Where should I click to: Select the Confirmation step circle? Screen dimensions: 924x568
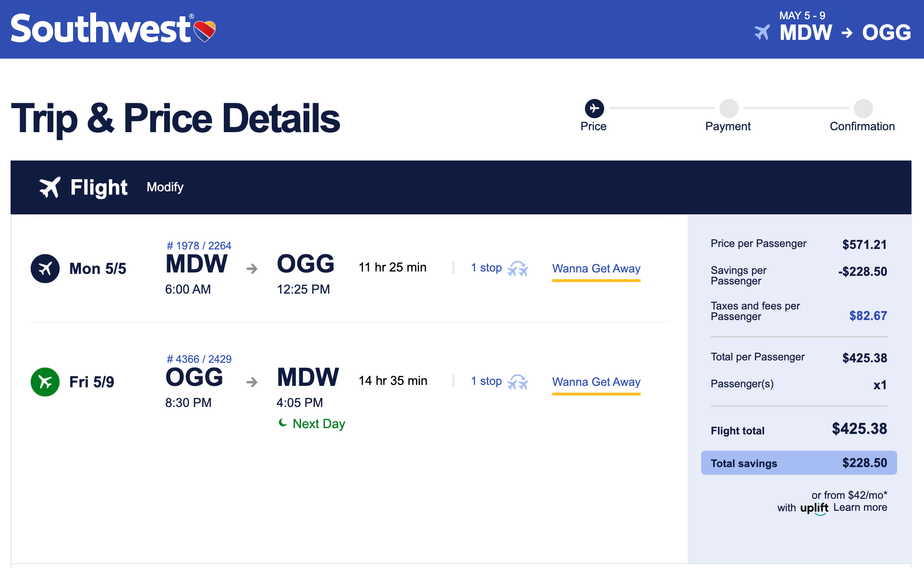point(863,109)
